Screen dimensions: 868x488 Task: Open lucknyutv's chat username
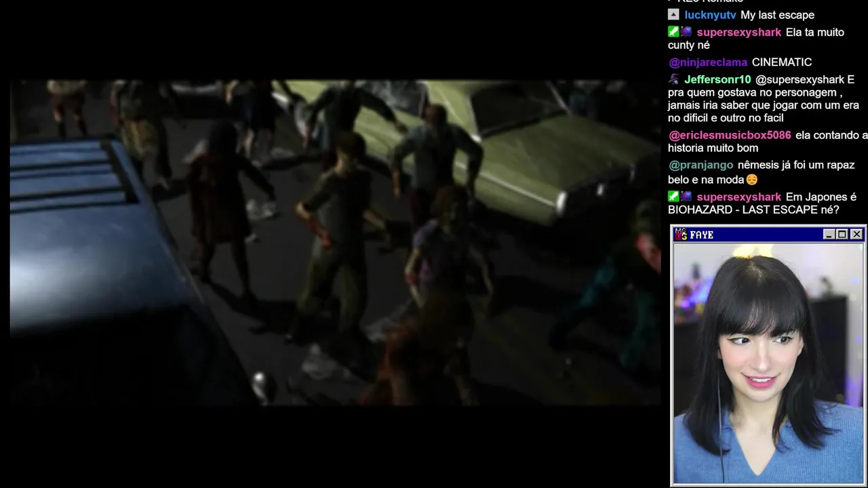(710, 15)
